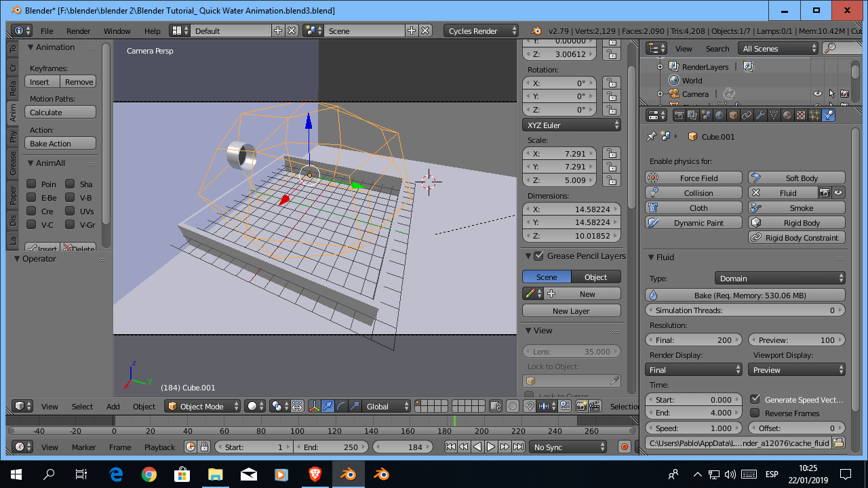The width and height of the screenshot is (868, 488).
Task: Open the viewport Add menu
Action: 113,406
